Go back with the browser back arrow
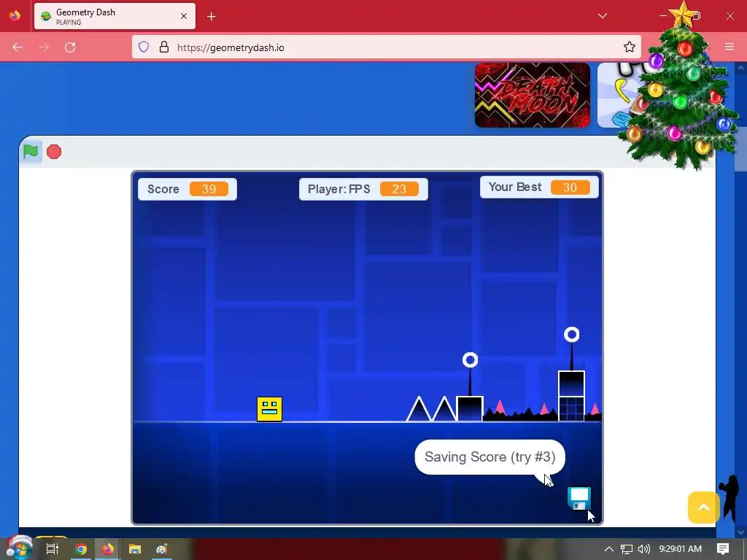 (x=18, y=47)
